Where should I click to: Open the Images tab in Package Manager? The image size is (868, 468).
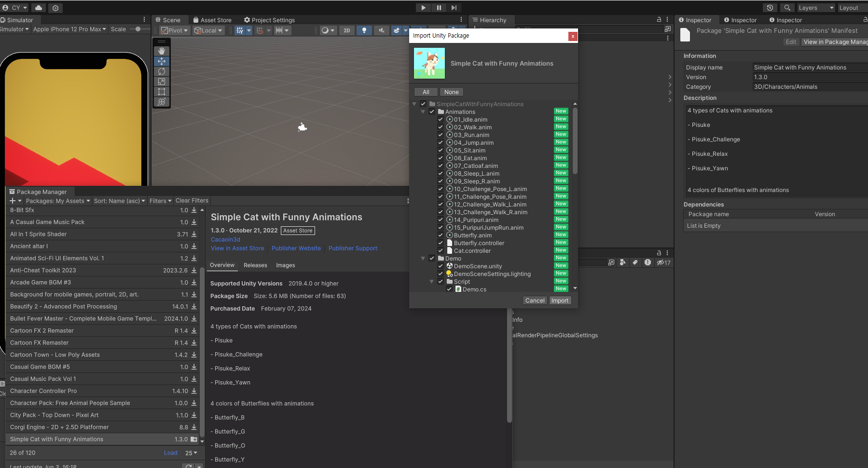286,265
